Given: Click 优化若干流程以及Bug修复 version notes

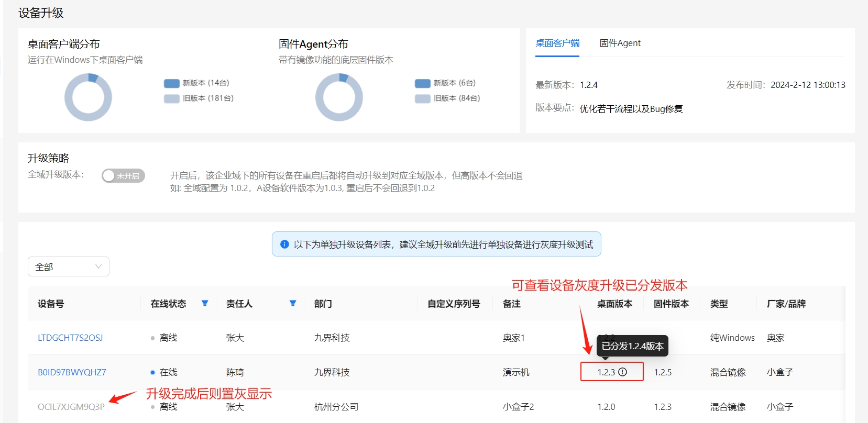Looking at the screenshot, I should pyautogui.click(x=631, y=109).
